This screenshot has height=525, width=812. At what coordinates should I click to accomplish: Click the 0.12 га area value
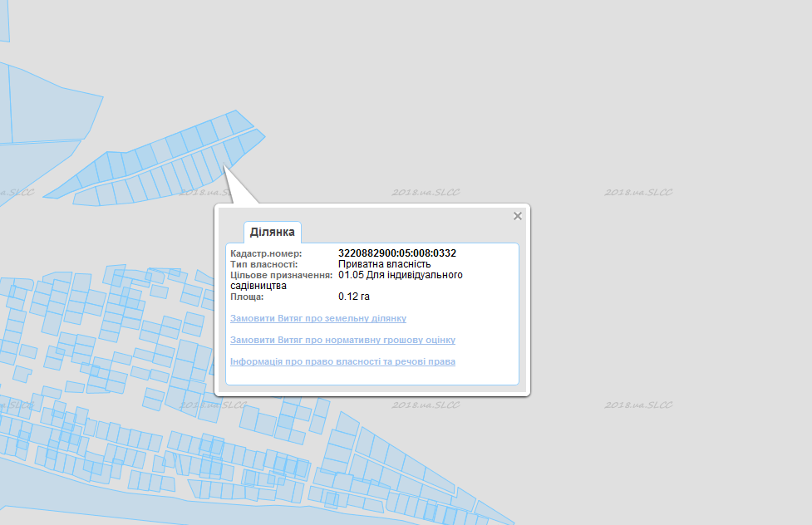coord(354,297)
